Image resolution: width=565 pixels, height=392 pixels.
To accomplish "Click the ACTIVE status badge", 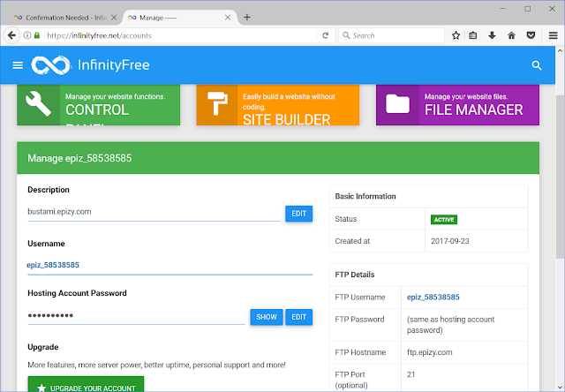I will pos(443,220).
